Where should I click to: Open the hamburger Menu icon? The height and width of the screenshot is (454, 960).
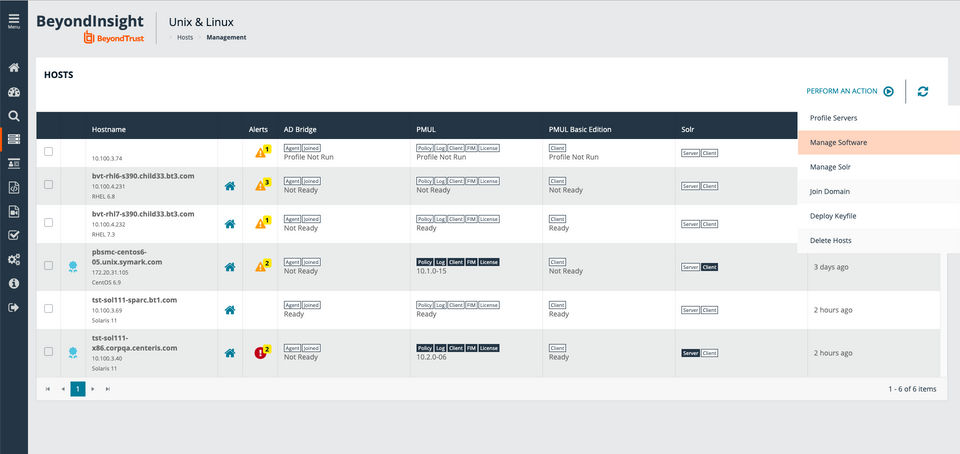[x=13, y=21]
